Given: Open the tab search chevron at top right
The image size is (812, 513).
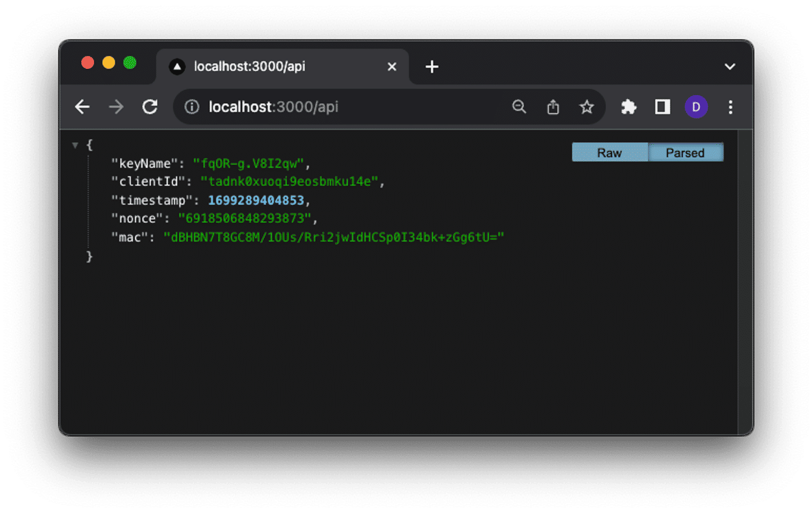Looking at the screenshot, I should pos(730,66).
